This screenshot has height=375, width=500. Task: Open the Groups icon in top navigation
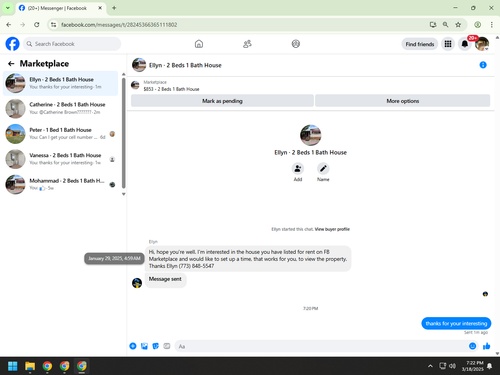tap(296, 44)
